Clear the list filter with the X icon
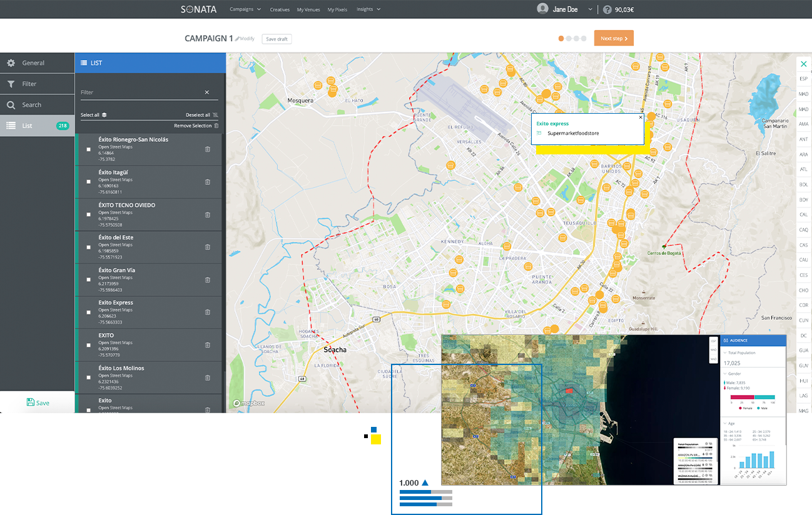 tap(207, 92)
